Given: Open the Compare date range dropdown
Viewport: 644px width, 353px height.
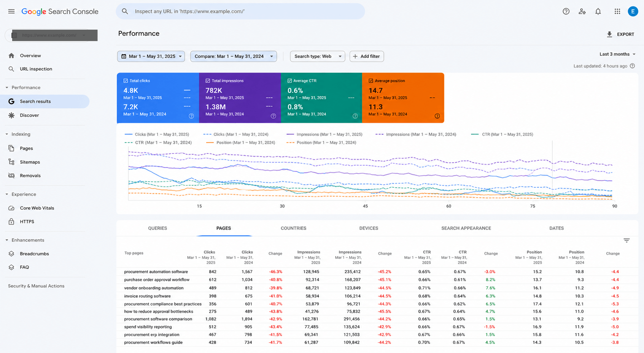Looking at the screenshot, I should pyautogui.click(x=234, y=56).
